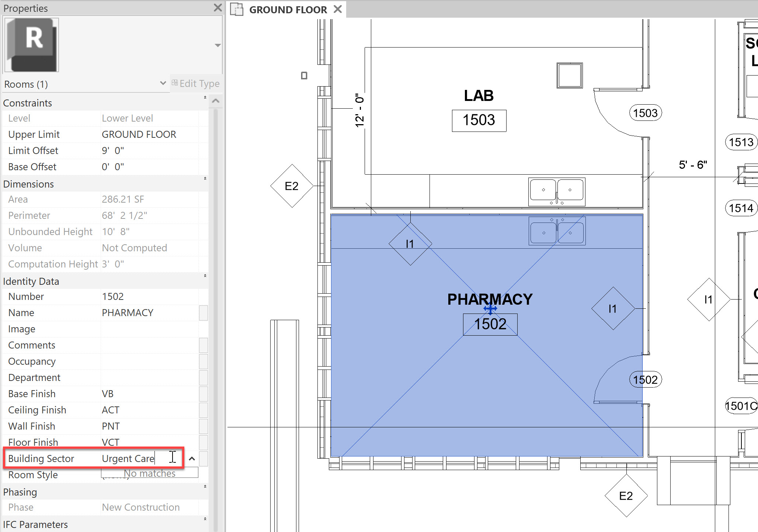
Task: Click the Comments value field
Action: 149,345
